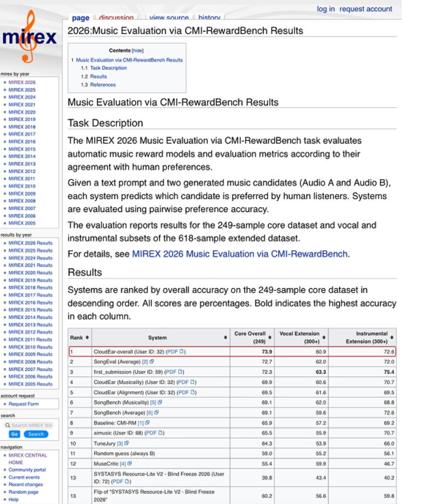Sort by Vocal Extension column arrows
This screenshot has height=504, width=429.
pos(324,337)
